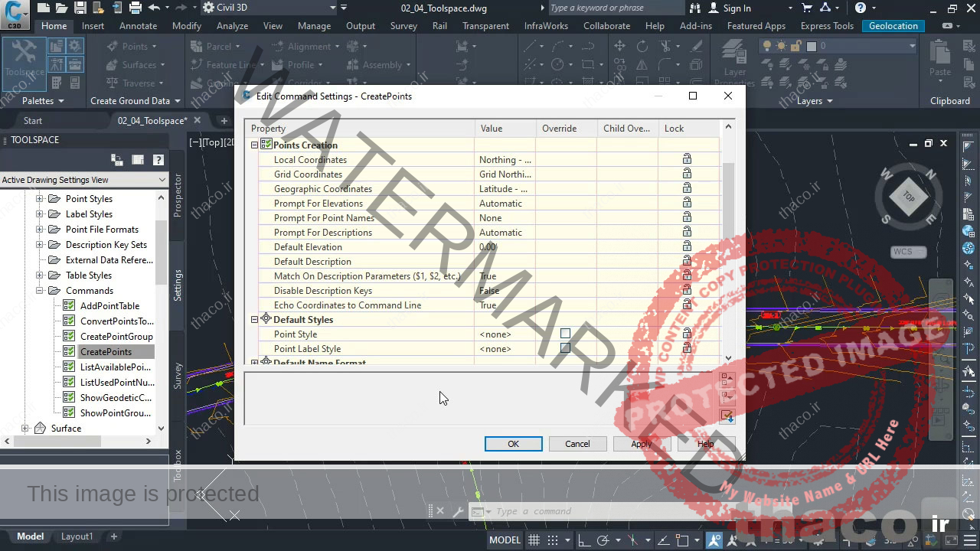The image size is (980, 551).
Task: Click the Move tool in Modify panel
Action: pyautogui.click(x=619, y=46)
